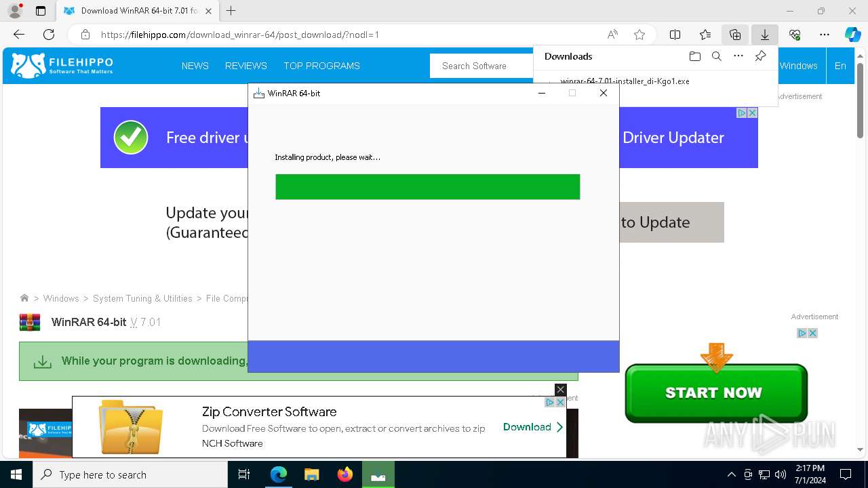868x488 pixels.
Task: Click the WinRAR installer taskbar icon
Action: point(378,474)
